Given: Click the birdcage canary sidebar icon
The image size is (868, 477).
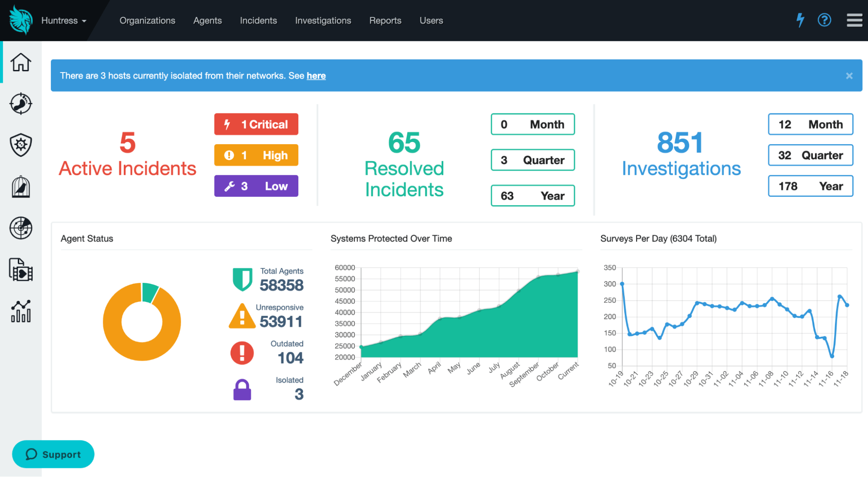Looking at the screenshot, I should 21,187.
